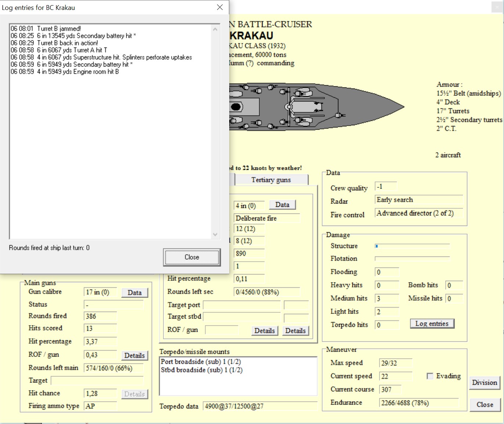Click the log scrollbar down arrow
504x424 pixels.
pyautogui.click(x=215, y=234)
